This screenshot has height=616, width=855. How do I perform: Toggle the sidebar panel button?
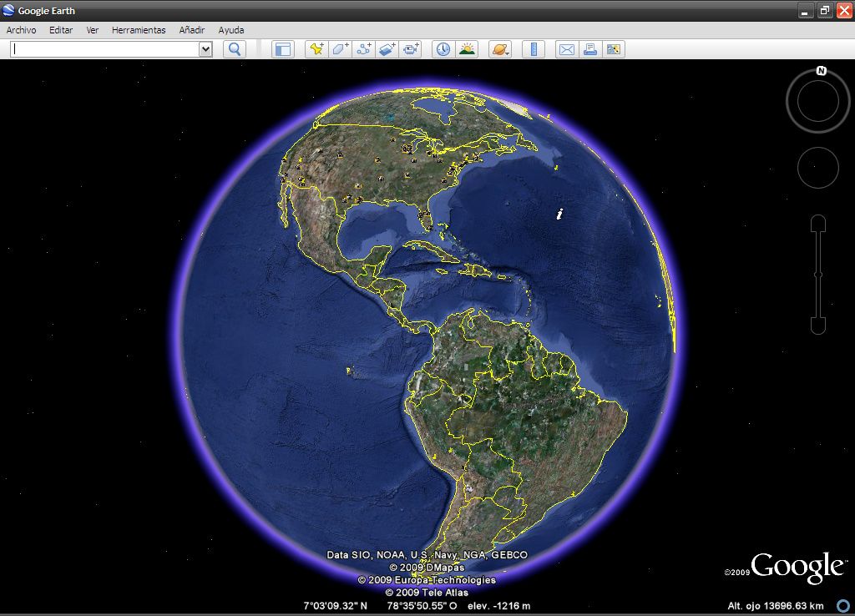(283, 49)
